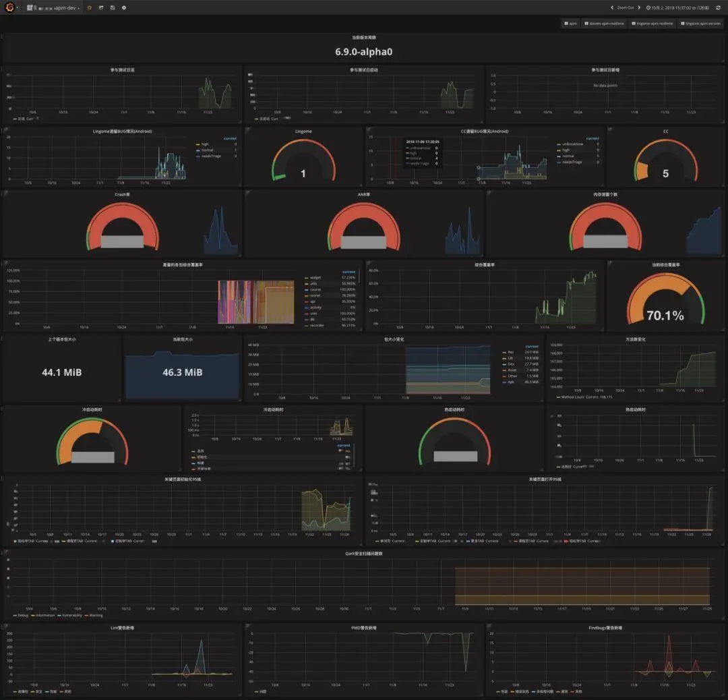The width and height of the screenshot is (728, 700).
Task: Click the save dashboard icon
Action: 113,8
